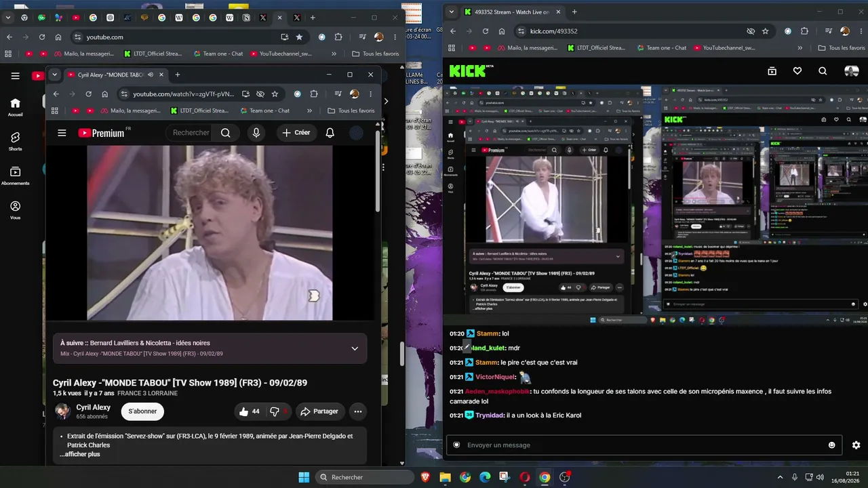Expand description with '...afficher plus'
The width and height of the screenshot is (868, 488).
point(81,454)
